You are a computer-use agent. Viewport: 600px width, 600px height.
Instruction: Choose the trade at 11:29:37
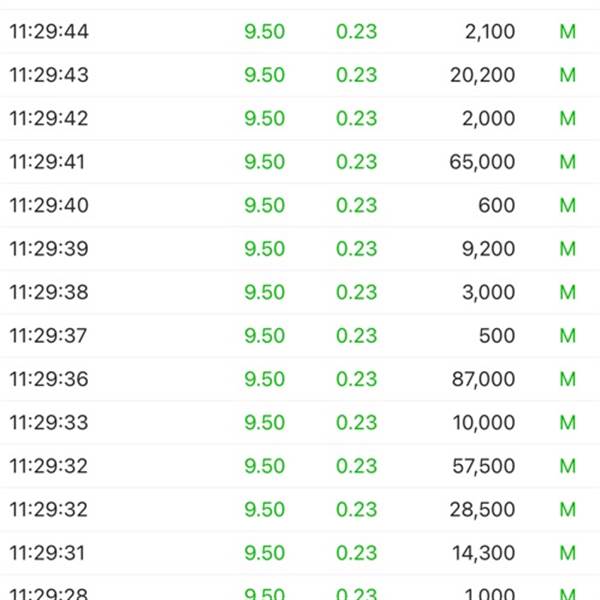tap(300, 335)
